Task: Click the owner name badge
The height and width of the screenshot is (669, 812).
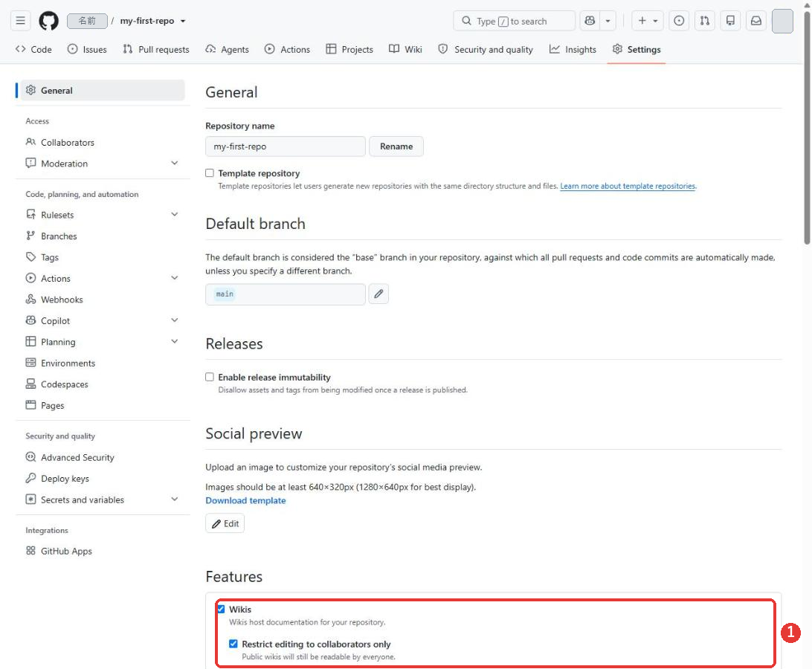Action: [87, 21]
